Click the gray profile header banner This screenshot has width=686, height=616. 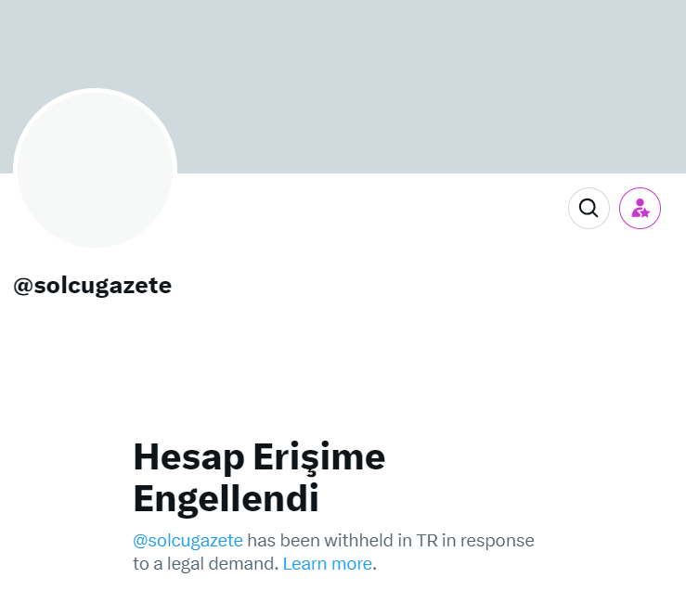(343, 86)
